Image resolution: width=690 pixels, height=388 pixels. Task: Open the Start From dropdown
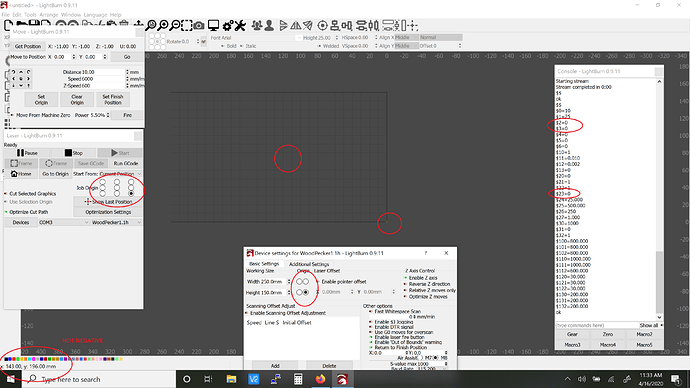click(120, 174)
